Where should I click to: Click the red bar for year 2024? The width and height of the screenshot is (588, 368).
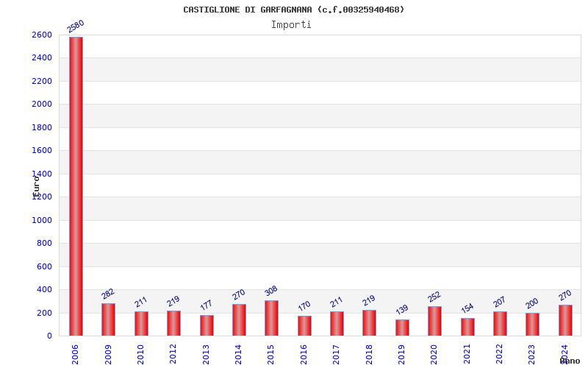(x=565, y=320)
